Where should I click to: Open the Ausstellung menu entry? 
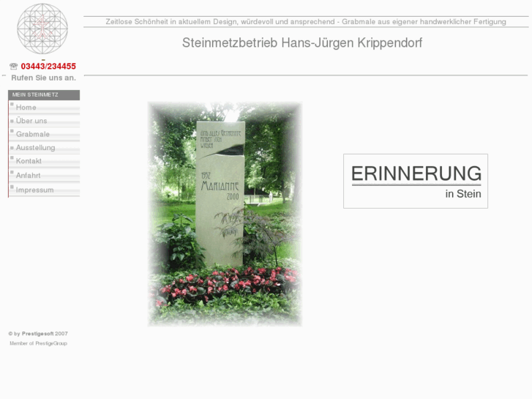point(36,148)
